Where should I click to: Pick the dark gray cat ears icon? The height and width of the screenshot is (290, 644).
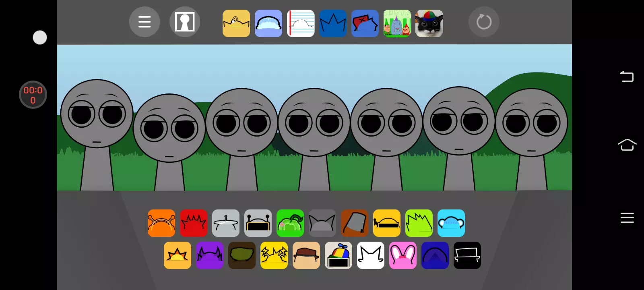(322, 223)
